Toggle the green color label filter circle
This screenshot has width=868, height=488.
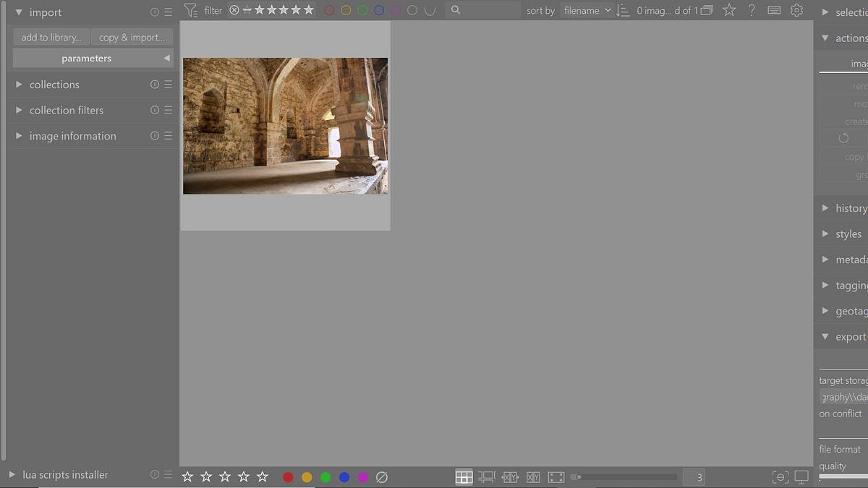pos(362,10)
